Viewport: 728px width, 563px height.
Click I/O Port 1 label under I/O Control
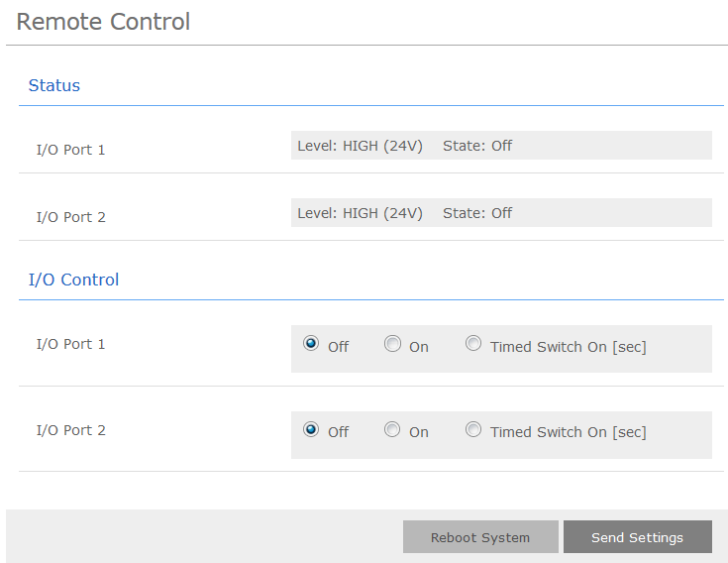click(70, 344)
